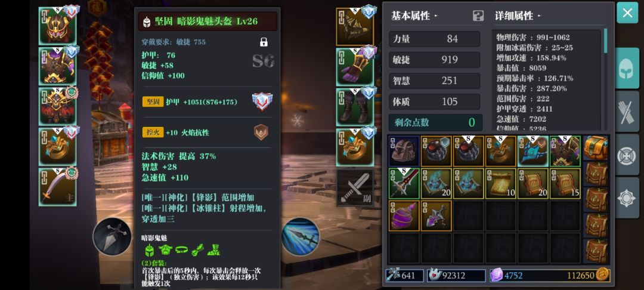
Task: Select the purple gloves equipment slot
Action: click(355, 67)
